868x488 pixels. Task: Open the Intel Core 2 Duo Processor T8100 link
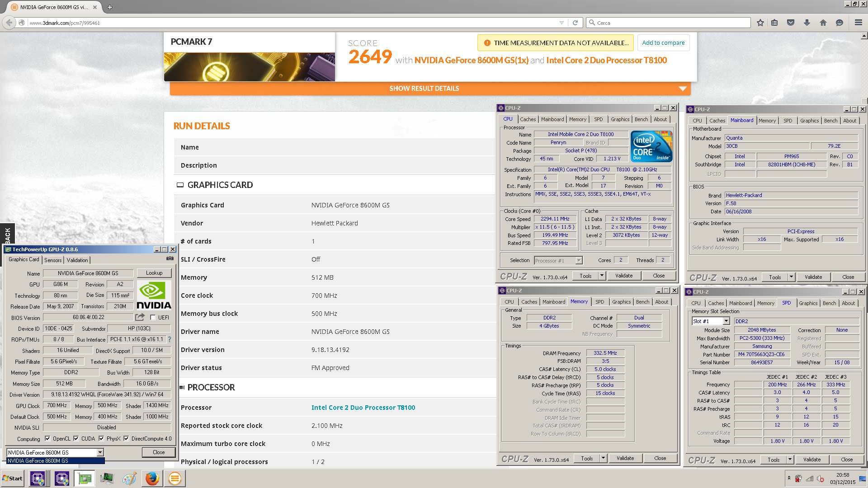point(363,408)
